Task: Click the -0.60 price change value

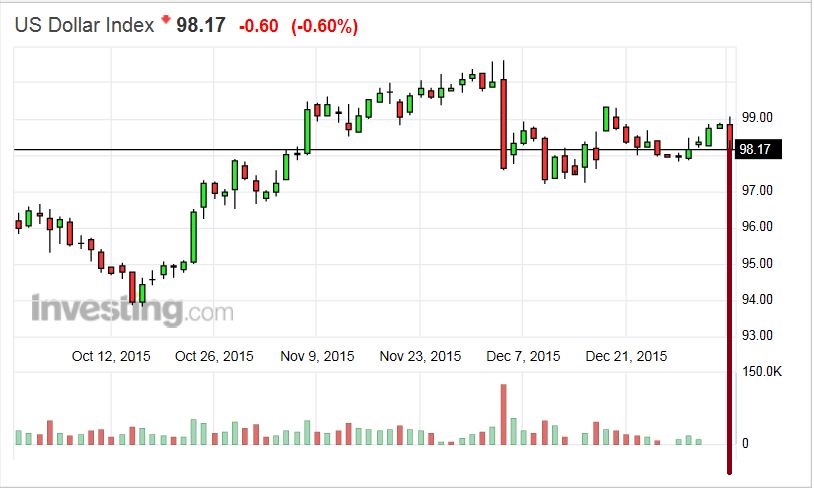Action: [260, 27]
